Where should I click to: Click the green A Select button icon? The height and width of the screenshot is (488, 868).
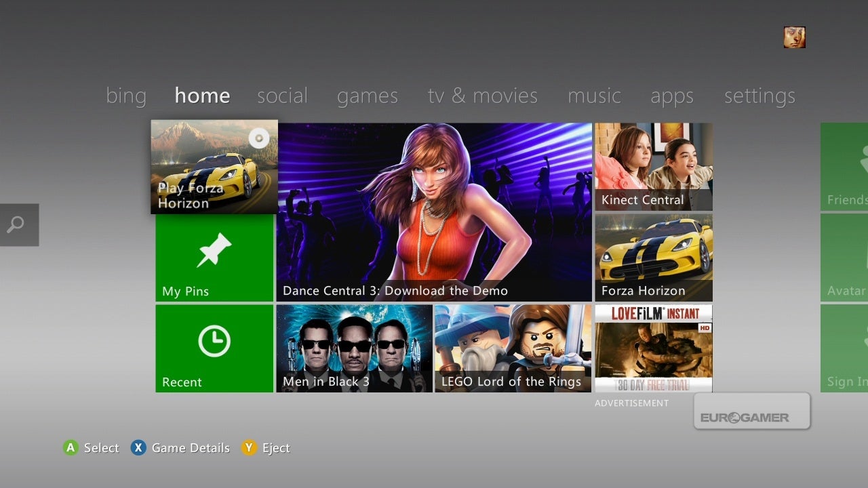[71, 447]
